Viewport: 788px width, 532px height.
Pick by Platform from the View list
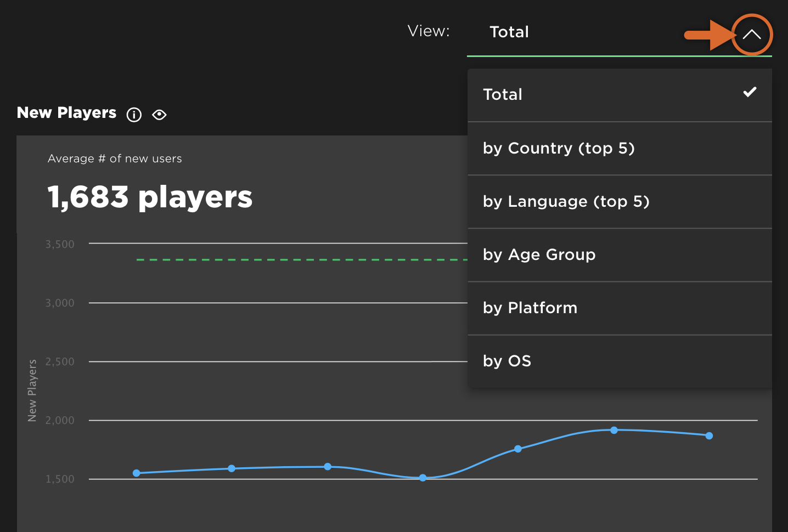530,308
